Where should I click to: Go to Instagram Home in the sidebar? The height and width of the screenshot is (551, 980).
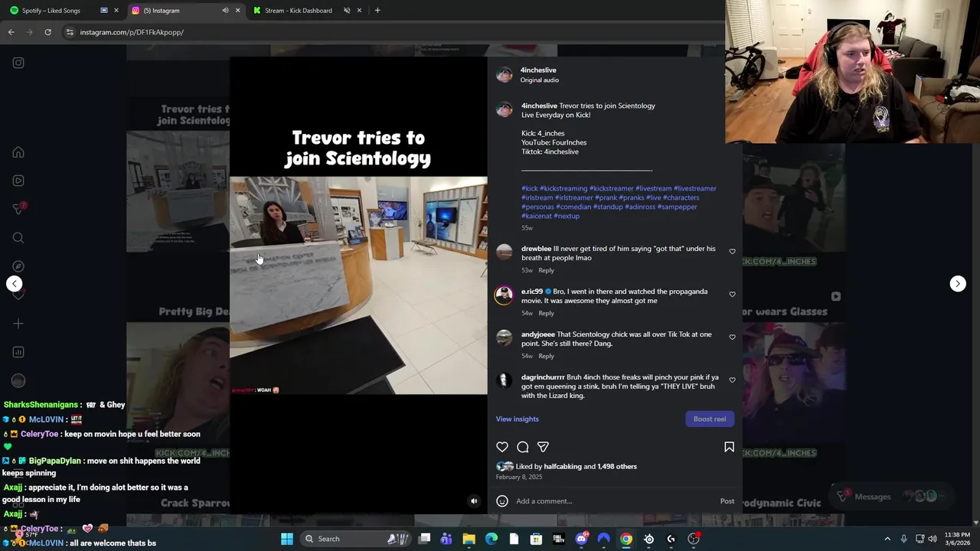(x=18, y=152)
